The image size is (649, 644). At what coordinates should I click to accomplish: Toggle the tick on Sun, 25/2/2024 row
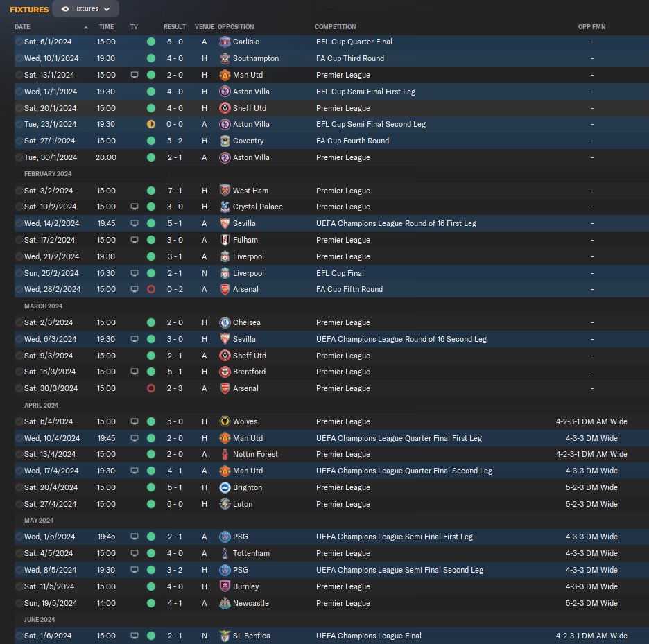coord(19,273)
